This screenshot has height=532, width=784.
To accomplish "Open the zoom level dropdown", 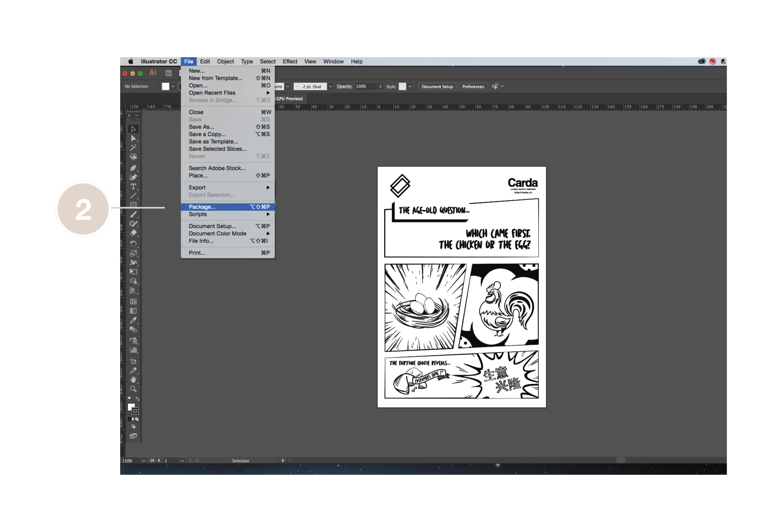I will click(x=143, y=461).
